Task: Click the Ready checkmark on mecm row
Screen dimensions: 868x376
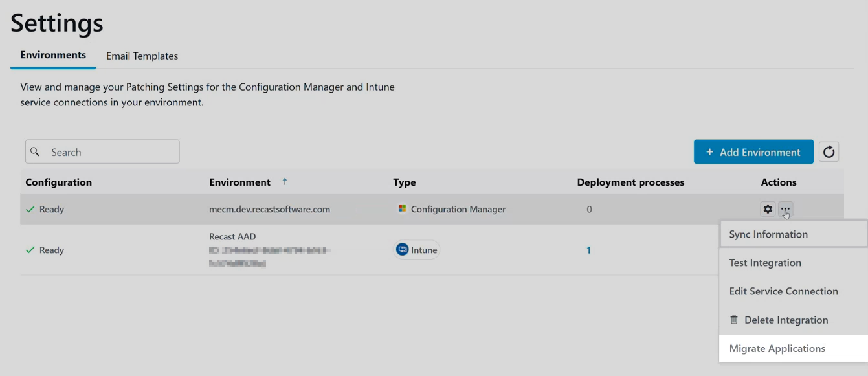Action: point(30,210)
